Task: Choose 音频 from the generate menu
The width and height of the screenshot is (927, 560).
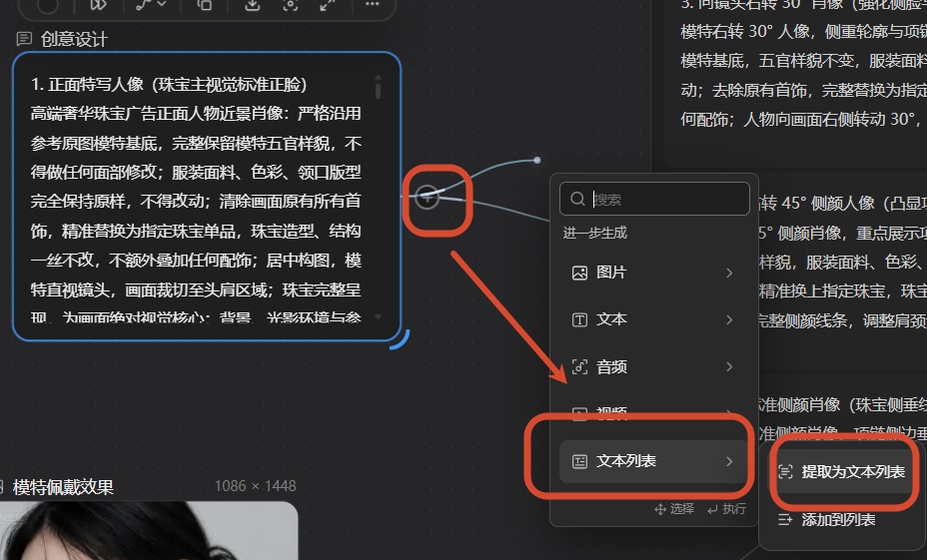Action: (654, 366)
